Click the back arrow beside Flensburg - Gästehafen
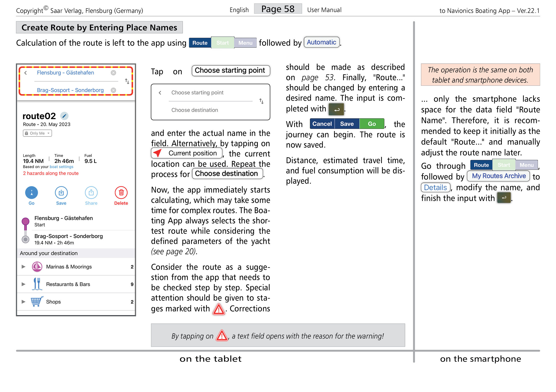 click(x=26, y=73)
